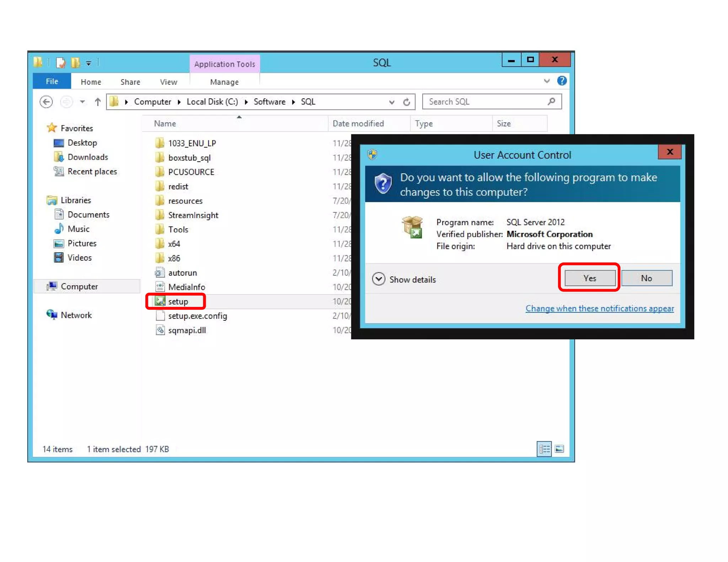Open the File menu tab
This screenshot has width=728, height=562.
coord(52,81)
